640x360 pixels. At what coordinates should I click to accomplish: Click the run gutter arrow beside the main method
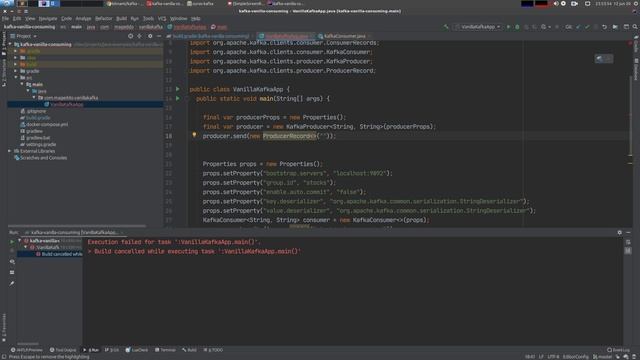coord(178,98)
